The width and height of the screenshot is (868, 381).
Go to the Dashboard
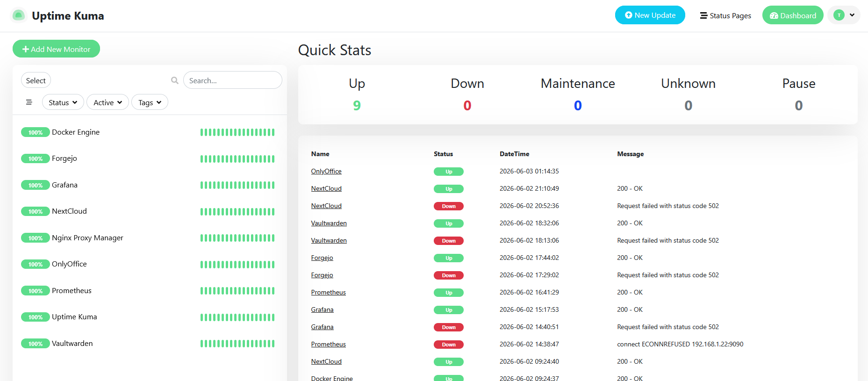point(793,15)
